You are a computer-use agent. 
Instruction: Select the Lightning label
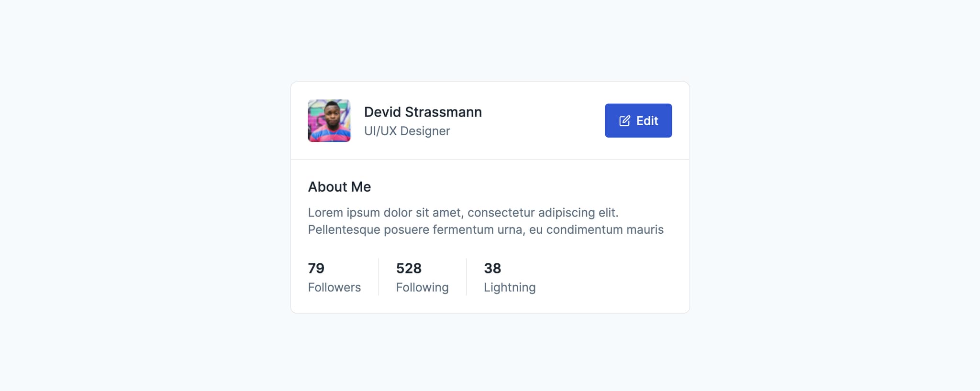pyautogui.click(x=510, y=287)
